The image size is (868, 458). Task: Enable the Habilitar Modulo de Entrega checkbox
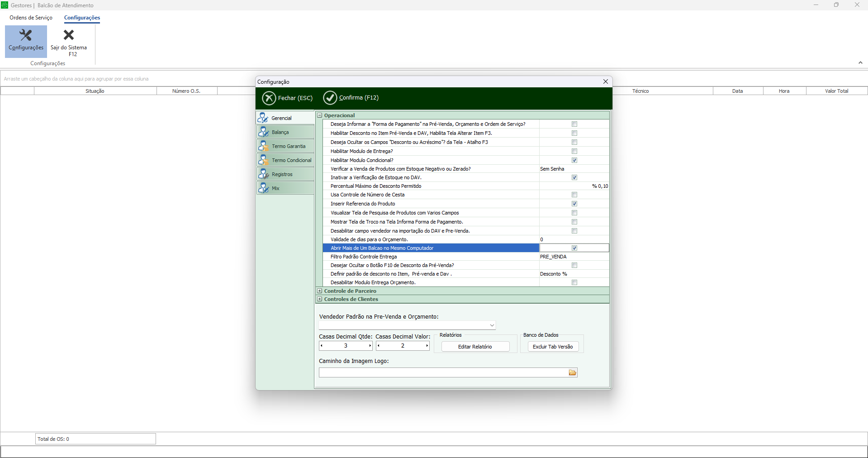pyautogui.click(x=574, y=151)
